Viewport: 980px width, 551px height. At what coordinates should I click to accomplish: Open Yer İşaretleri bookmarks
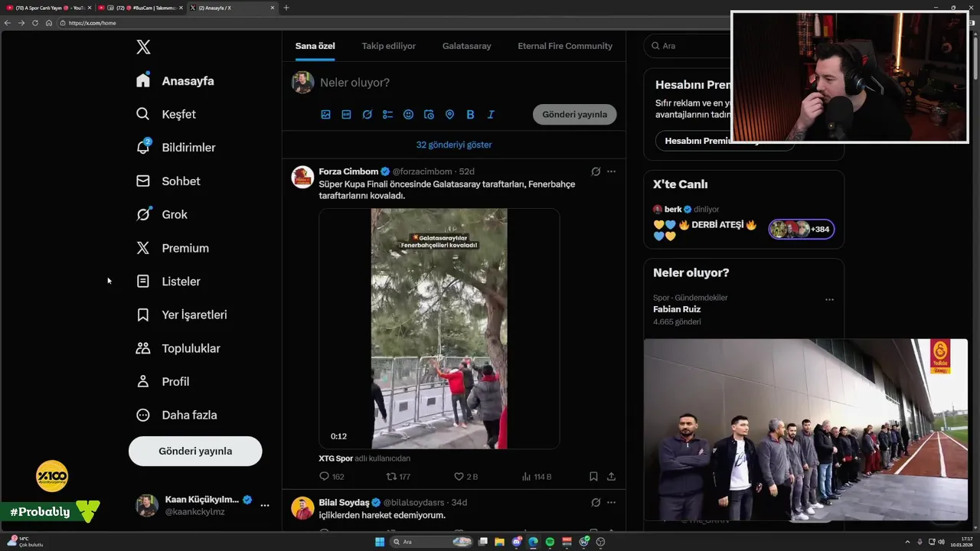181,315
